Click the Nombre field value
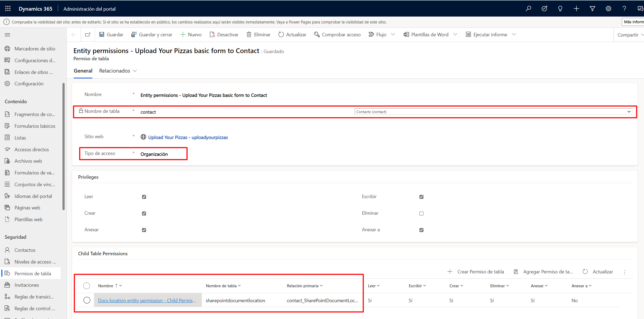The image size is (644, 319). coord(203,95)
